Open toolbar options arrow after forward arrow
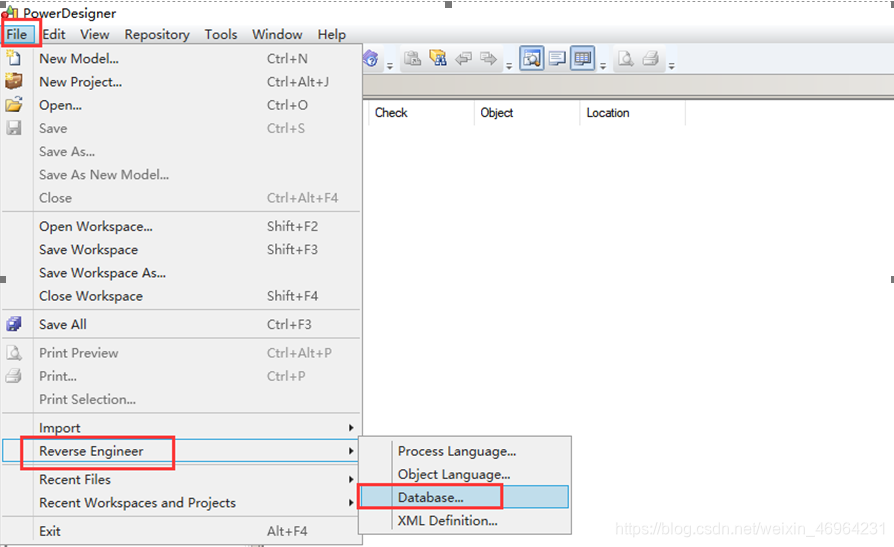This screenshot has width=894, height=547. [509, 66]
